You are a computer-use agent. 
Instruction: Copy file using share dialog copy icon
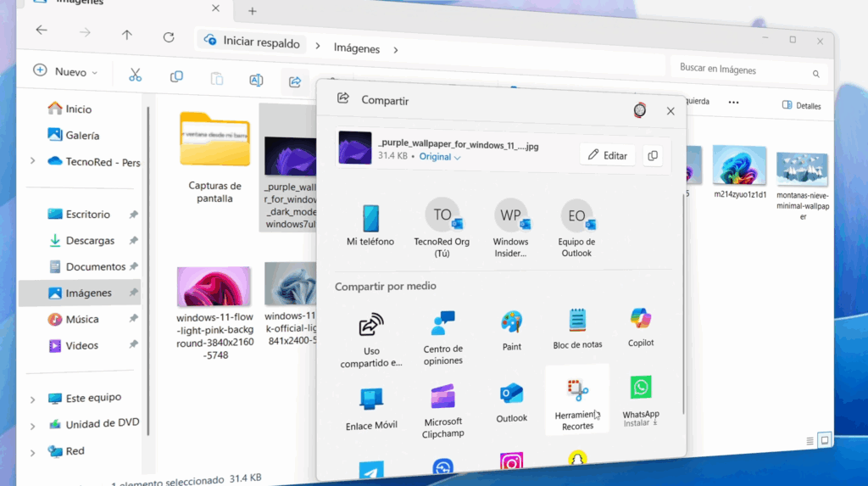pyautogui.click(x=653, y=156)
